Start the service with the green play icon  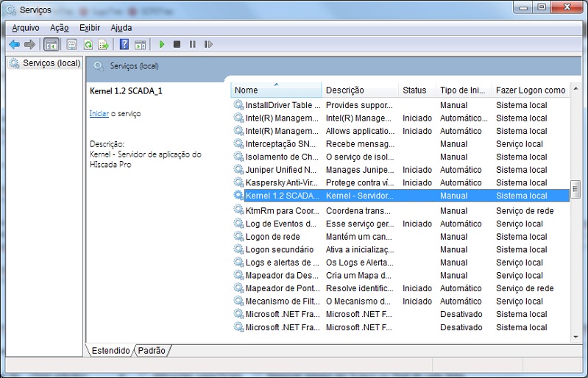[x=162, y=44]
